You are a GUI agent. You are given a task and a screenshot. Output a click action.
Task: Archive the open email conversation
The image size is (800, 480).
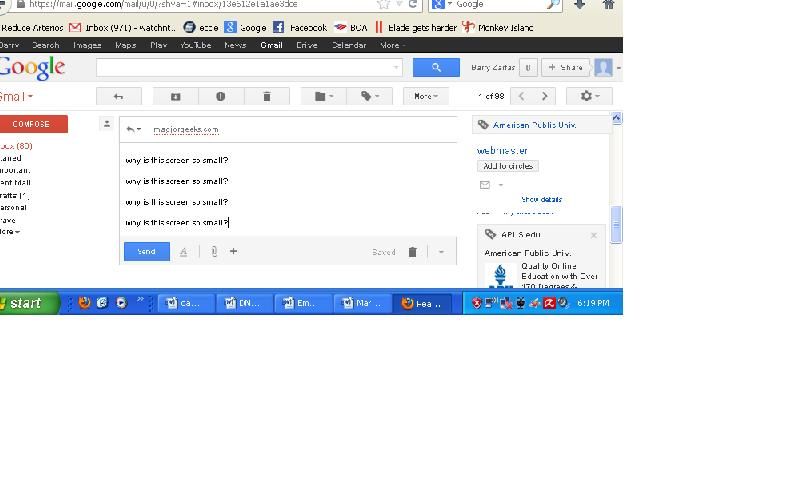(x=175, y=96)
